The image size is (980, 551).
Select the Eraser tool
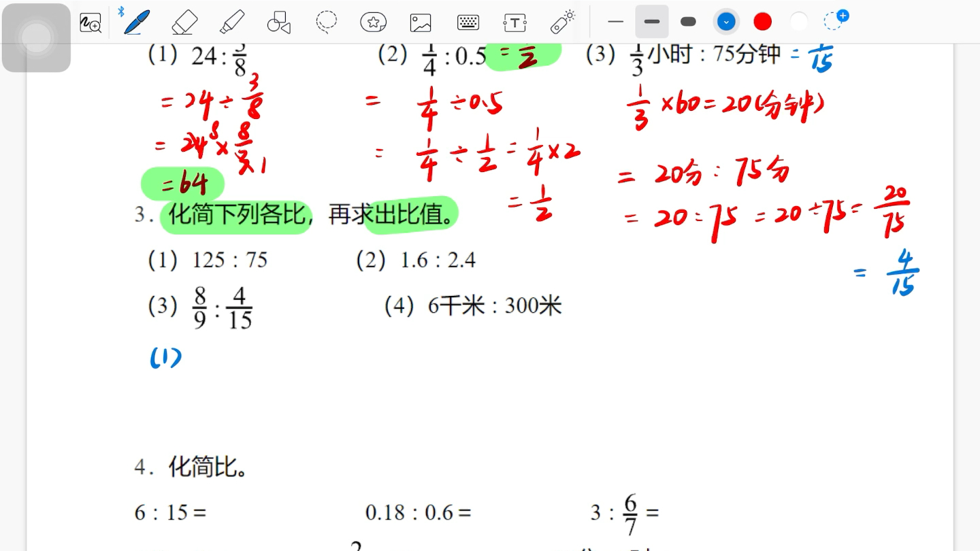pos(184,22)
